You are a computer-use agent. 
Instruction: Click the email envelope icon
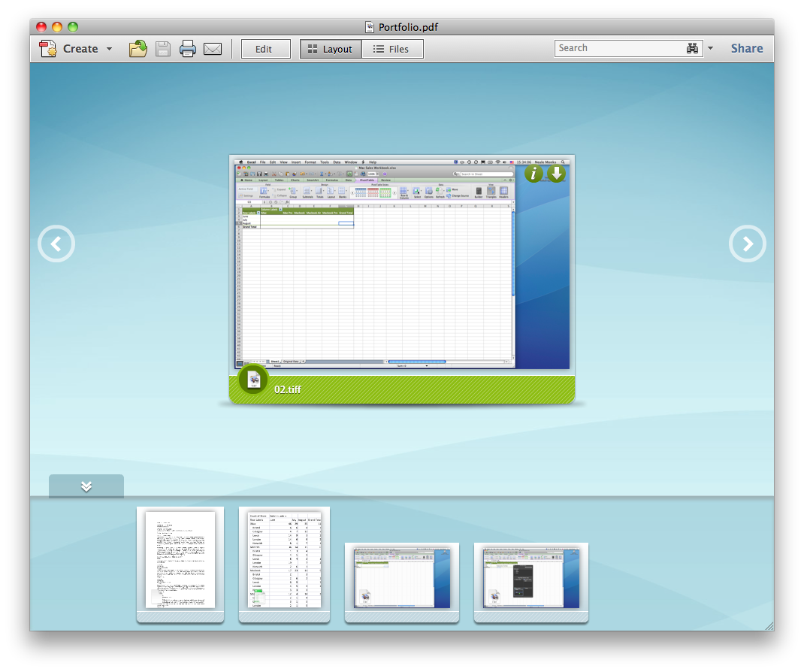pyautogui.click(x=213, y=49)
